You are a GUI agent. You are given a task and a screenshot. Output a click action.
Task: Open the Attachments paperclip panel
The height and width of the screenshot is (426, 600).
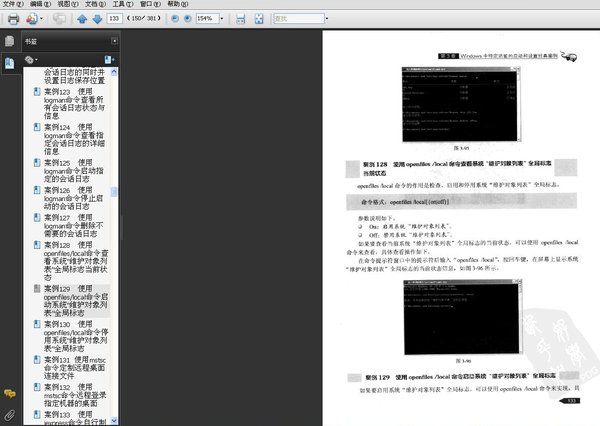coord(10,415)
